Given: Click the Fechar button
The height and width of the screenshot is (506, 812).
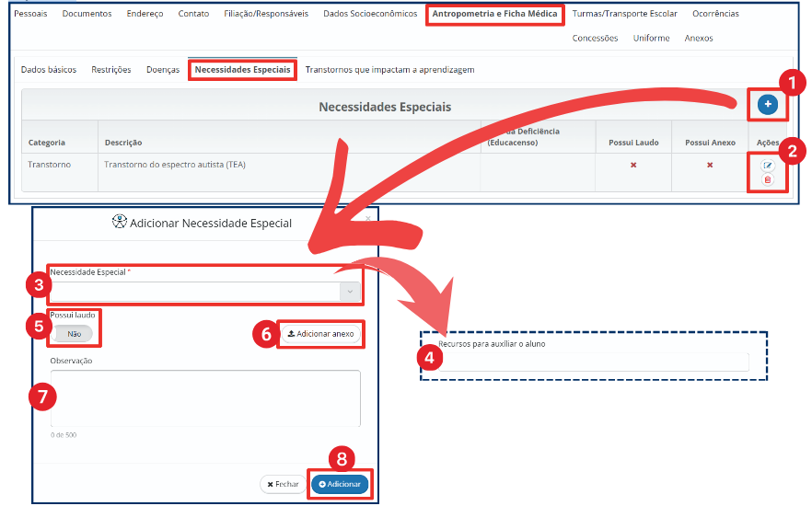Looking at the screenshot, I should (x=282, y=484).
